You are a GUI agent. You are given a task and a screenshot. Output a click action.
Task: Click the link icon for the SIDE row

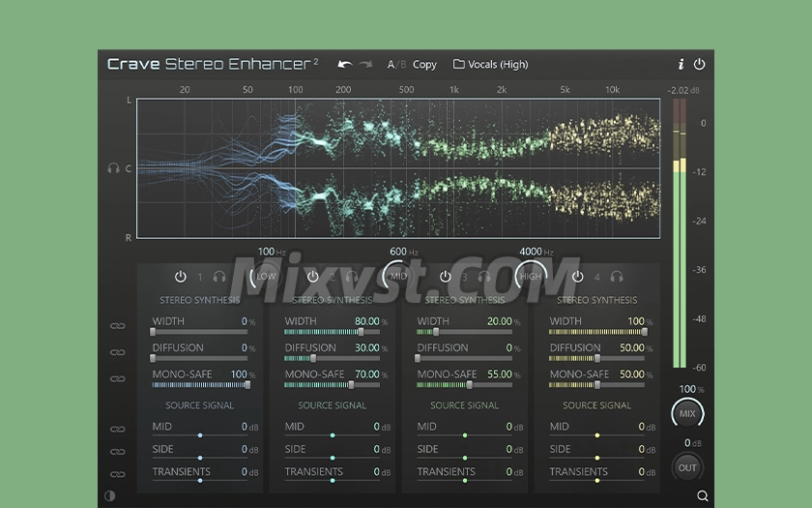coord(118,452)
